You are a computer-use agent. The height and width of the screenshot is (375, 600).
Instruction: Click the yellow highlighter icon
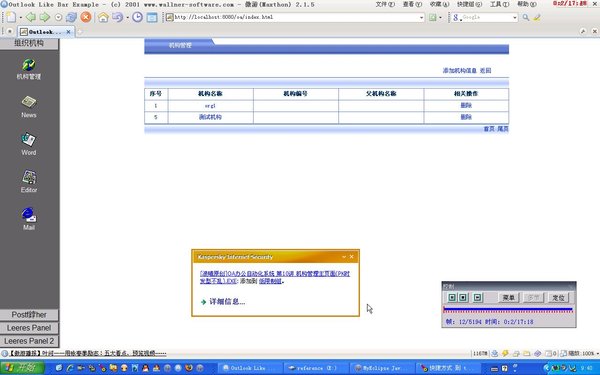537,17
